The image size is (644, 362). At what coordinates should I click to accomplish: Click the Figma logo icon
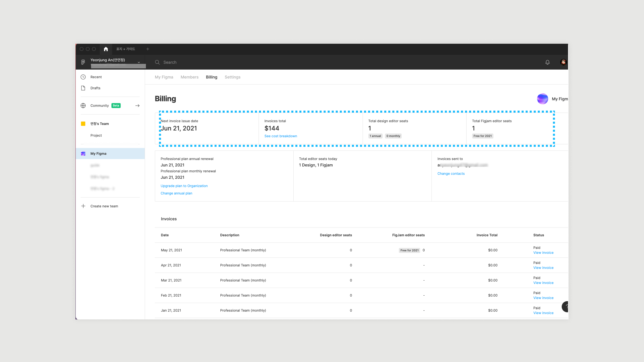[x=83, y=62]
